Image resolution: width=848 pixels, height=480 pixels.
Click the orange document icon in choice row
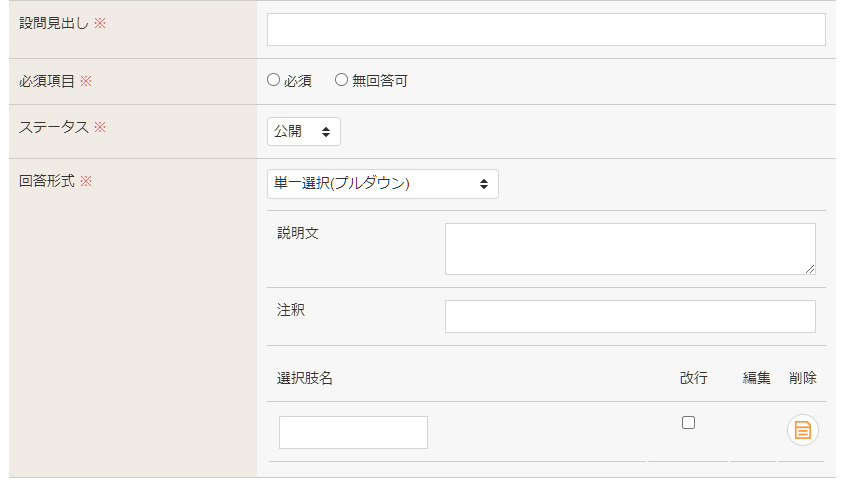[x=803, y=430]
